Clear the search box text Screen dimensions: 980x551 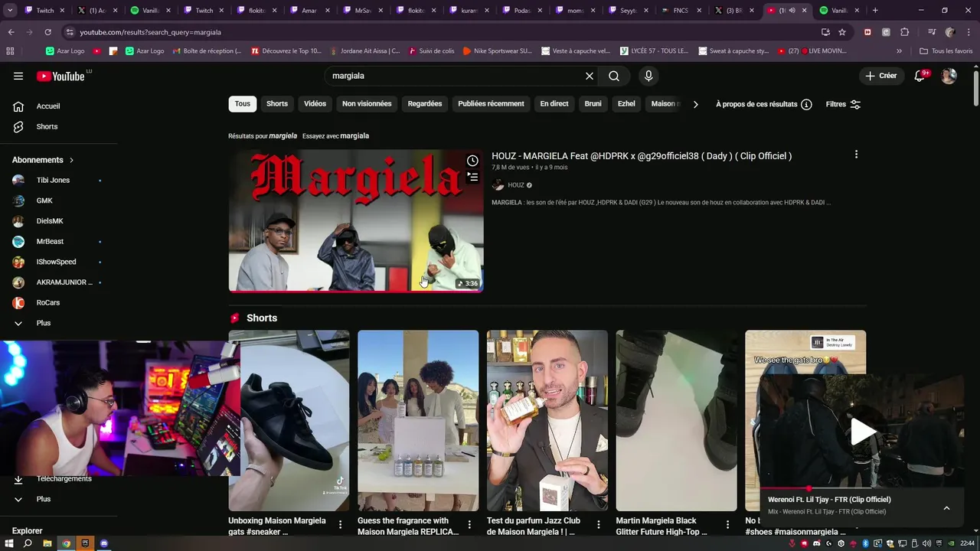(x=590, y=76)
